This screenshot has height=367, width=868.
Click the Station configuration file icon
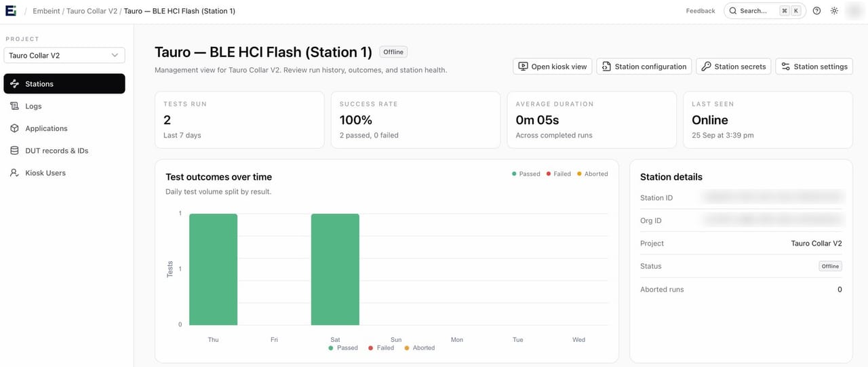[606, 66]
